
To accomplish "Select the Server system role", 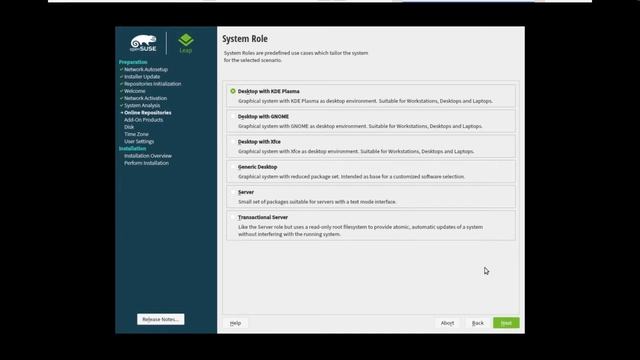I will [x=233, y=192].
